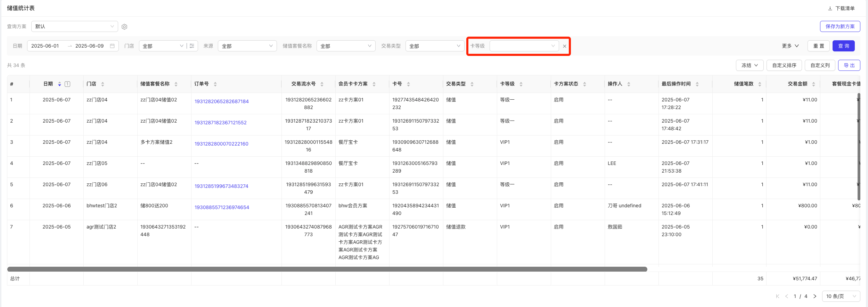This screenshot has height=307, width=868.
Task: Click horizontal table scrollbar
Action: pyautogui.click(x=327, y=269)
